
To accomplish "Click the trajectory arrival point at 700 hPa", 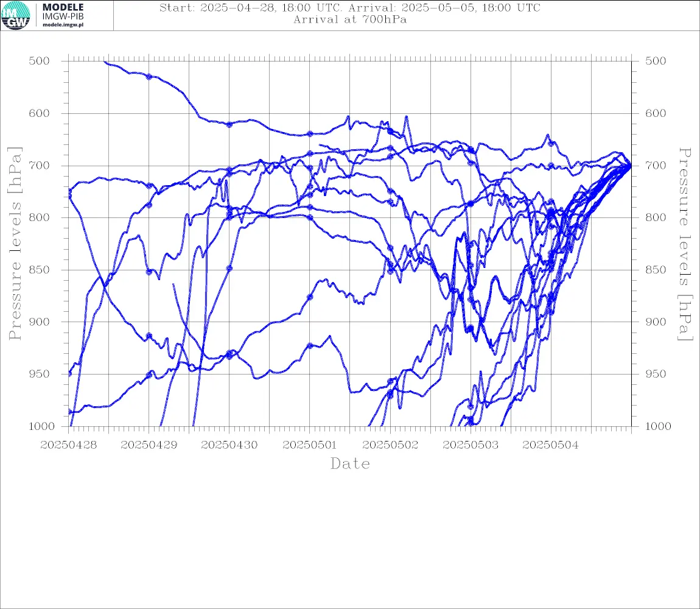I will point(631,166).
